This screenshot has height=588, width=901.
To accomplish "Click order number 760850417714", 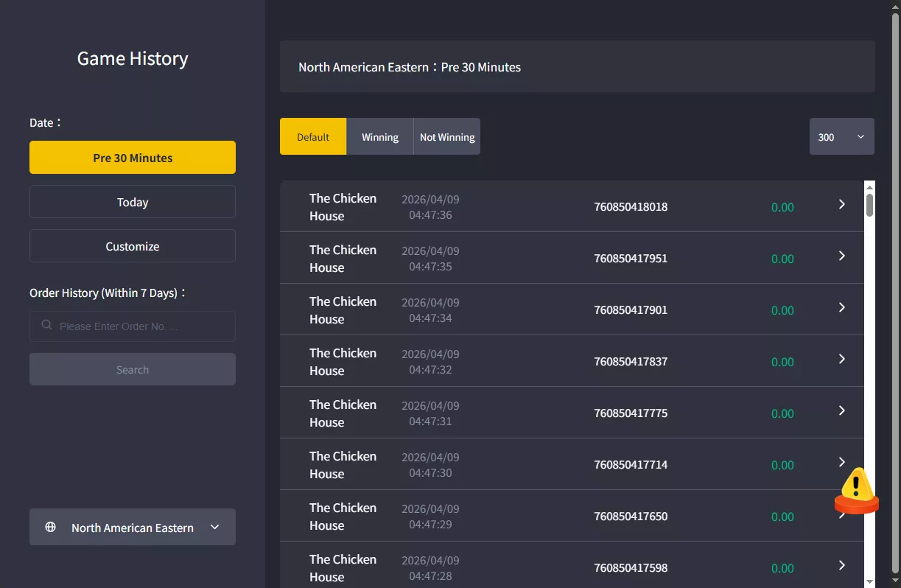I will [x=631, y=464].
